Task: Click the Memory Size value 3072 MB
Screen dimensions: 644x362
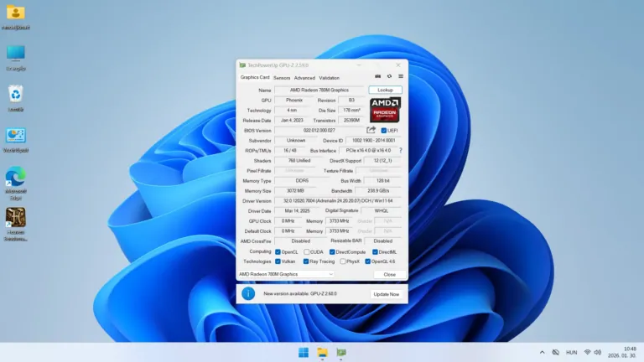Action: (295, 191)
